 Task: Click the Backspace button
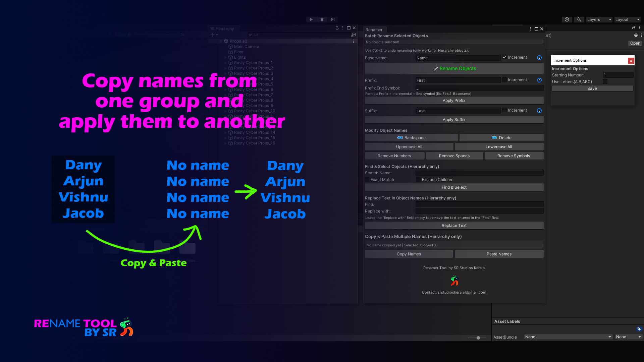[x=411, y=138]
